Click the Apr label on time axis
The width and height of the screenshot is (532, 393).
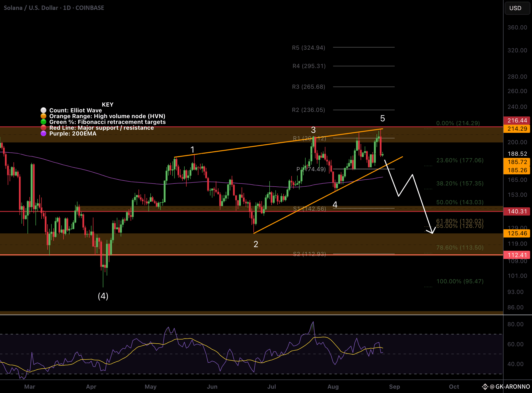point(91,387)
